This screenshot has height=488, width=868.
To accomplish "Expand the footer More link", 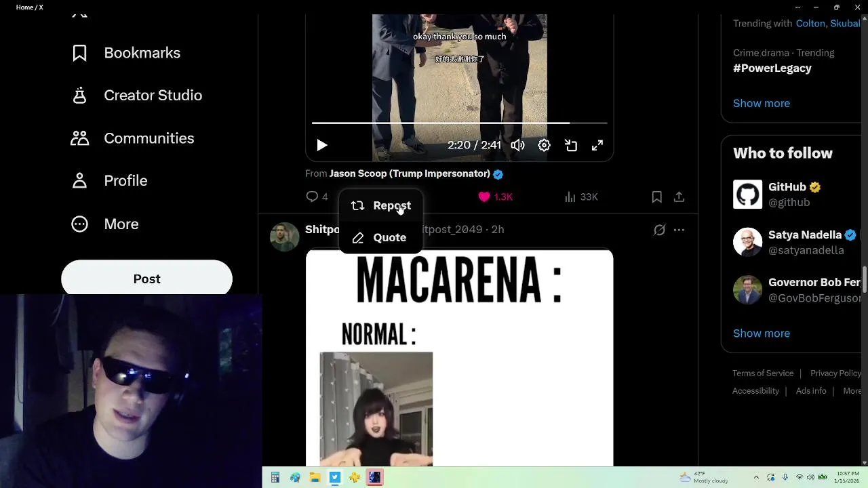I will click(x=852, y=391).
